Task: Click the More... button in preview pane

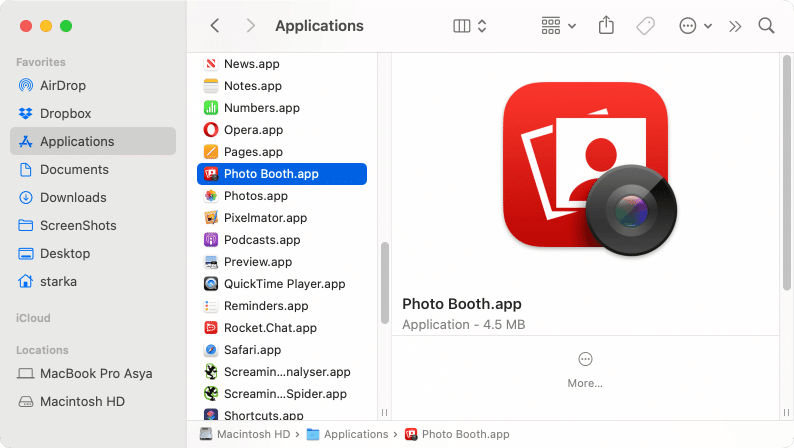Action: (x=585, y=370)
